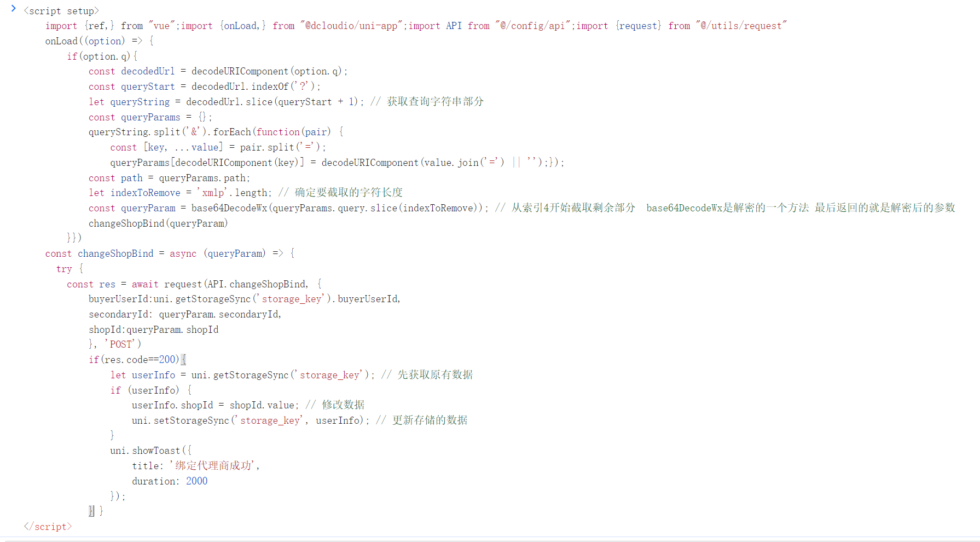Select the "@/config/api" import path
980x542 pixels.
532,26
